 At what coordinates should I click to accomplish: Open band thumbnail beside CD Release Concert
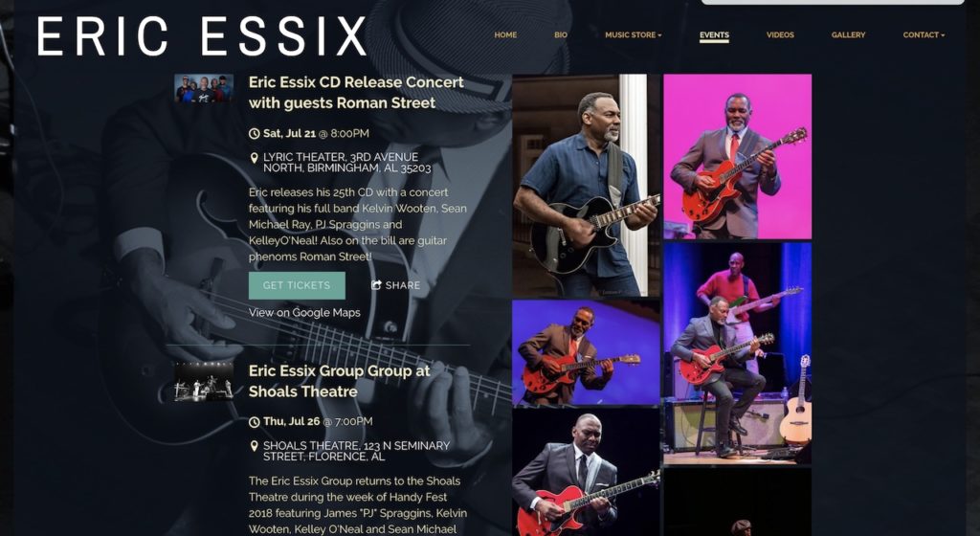[x=204, y=88]
